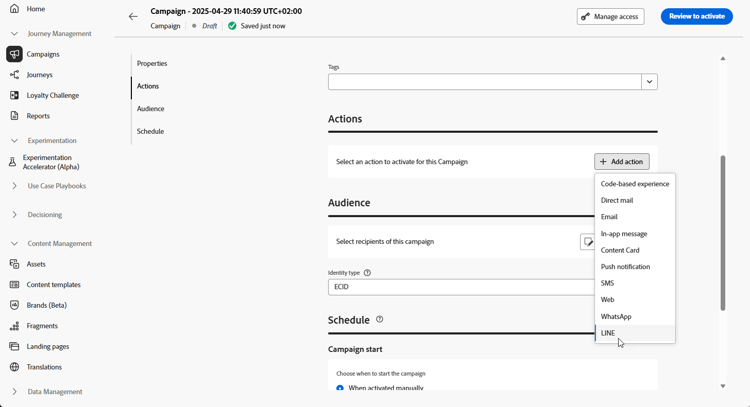The image size is (750, 407).
Task: Choose LINE from the action menu
Action: tap(608, 333)
